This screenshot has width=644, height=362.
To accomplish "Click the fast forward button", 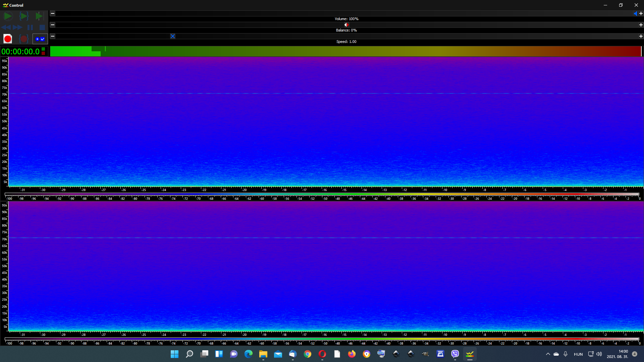I will pyautogui.click(x=18, y=27).
